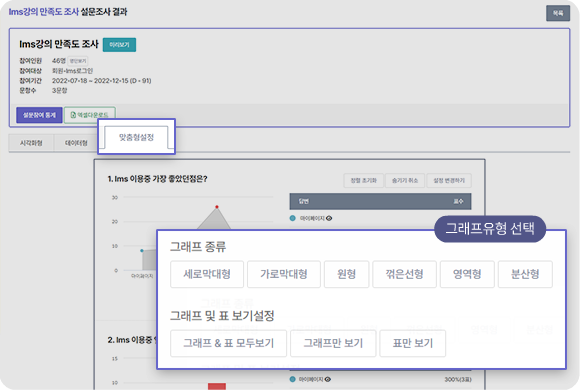The width and height of the screenshot is (580, 390).
Task: Click the 3문항 question count text
Action: tap(60, 91)
